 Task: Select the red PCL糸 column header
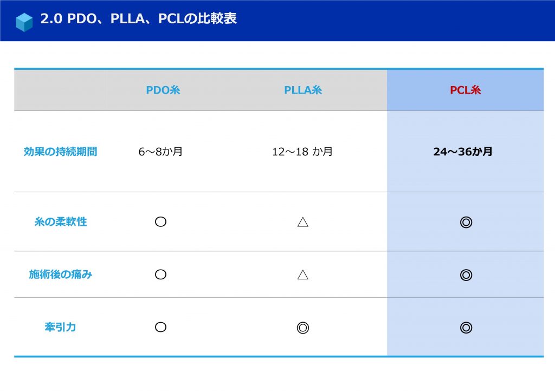(465, 90)
